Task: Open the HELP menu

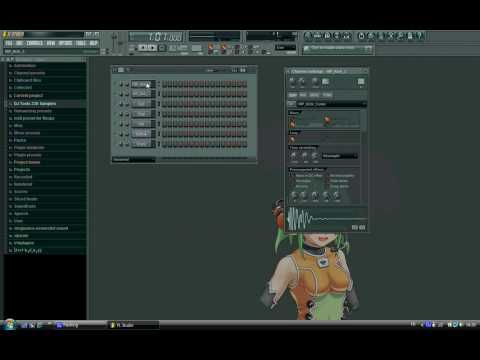Action: coord(94,43)
